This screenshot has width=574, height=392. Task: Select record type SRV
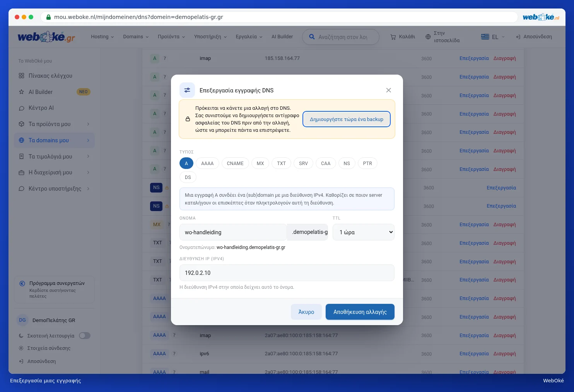pos(303,164)
